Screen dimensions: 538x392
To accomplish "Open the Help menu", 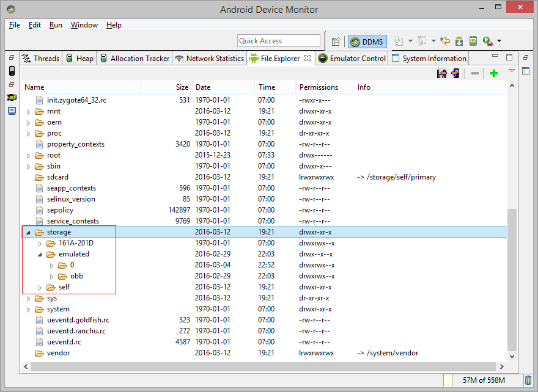I will [x=114, y=25].
